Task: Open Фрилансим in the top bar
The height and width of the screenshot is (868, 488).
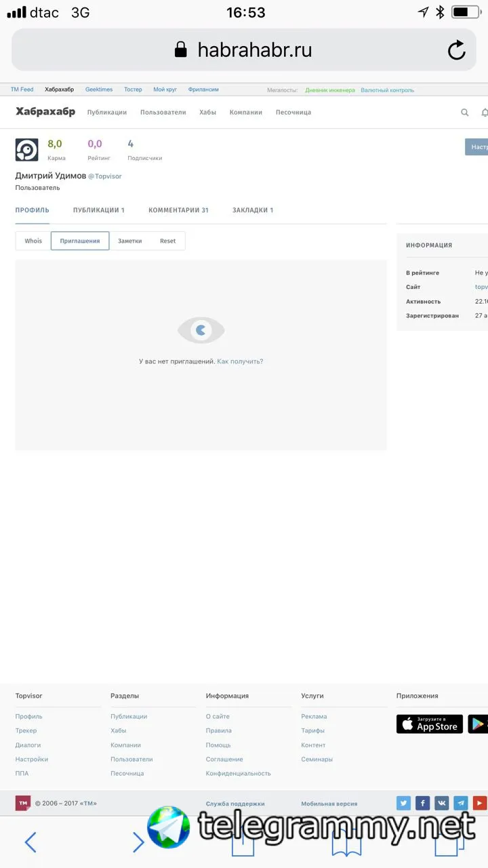Action: click(203, 90)
